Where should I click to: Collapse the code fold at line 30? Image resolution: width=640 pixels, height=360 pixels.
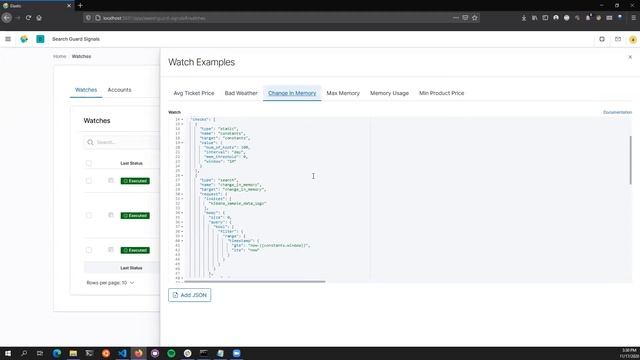pos(182,194)
